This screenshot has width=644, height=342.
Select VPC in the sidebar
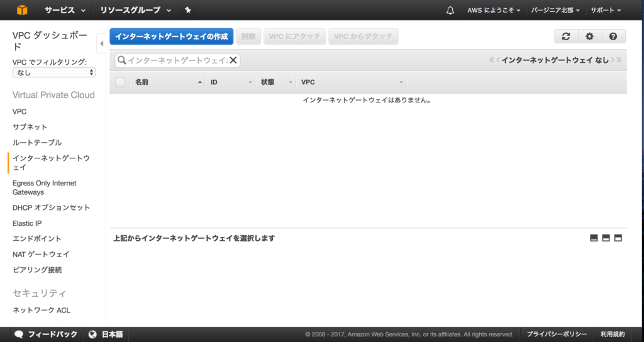tap(19, 112)
